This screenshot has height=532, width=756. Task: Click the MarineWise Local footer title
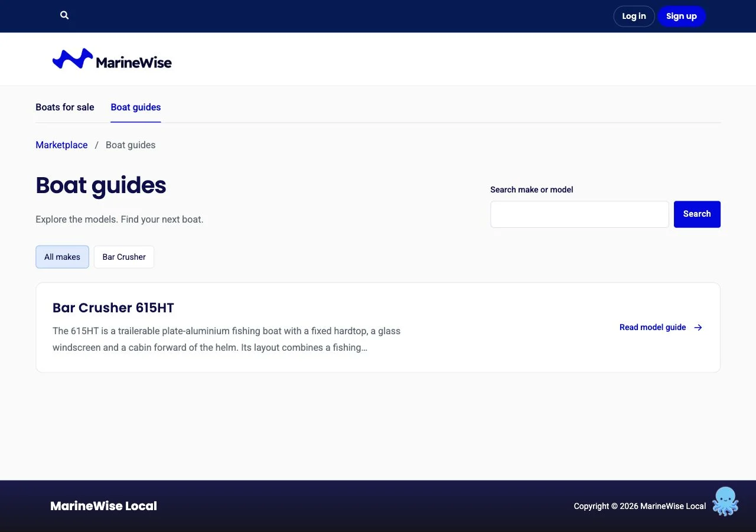103,506
